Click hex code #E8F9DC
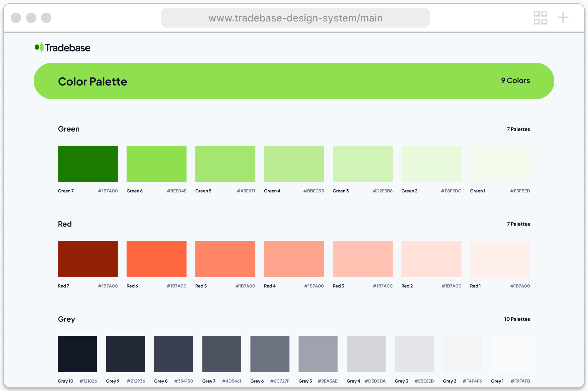 tap(451, 191)
